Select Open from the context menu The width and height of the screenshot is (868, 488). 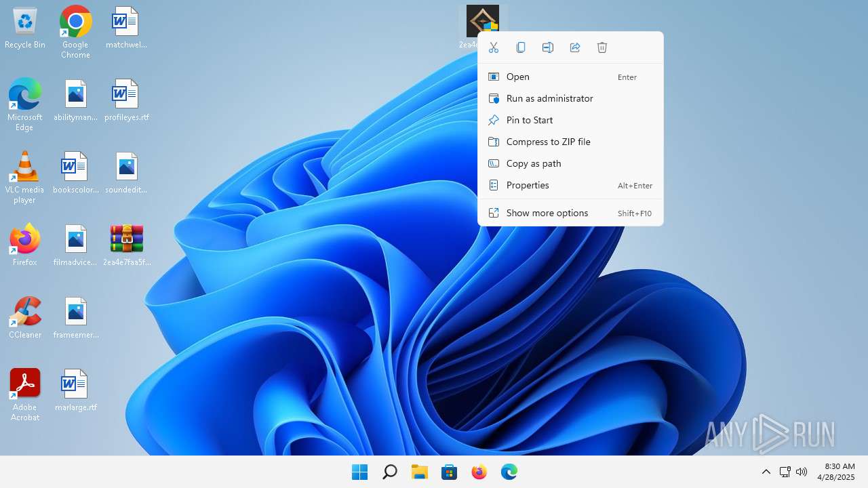(570, 77)
